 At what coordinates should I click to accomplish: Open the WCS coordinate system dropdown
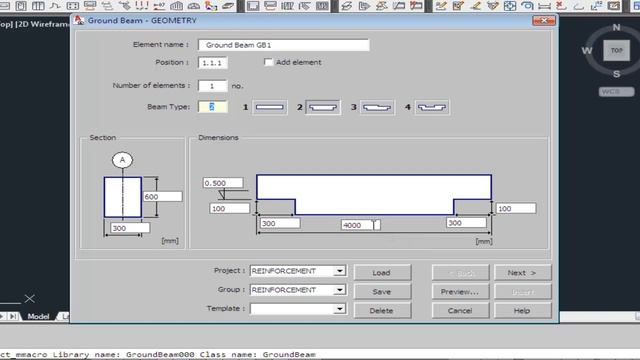616,91
